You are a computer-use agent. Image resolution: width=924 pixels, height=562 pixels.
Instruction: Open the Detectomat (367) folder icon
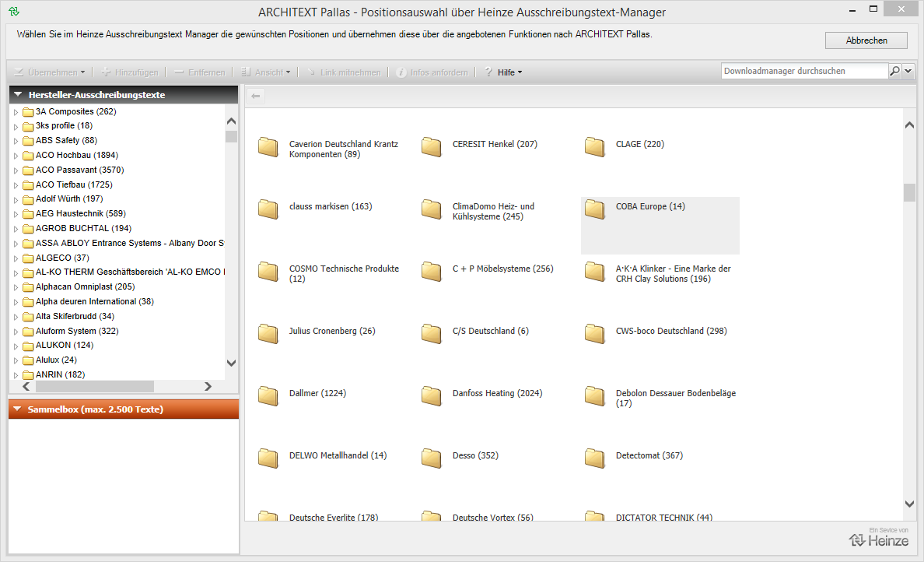(x=594, y=458)
